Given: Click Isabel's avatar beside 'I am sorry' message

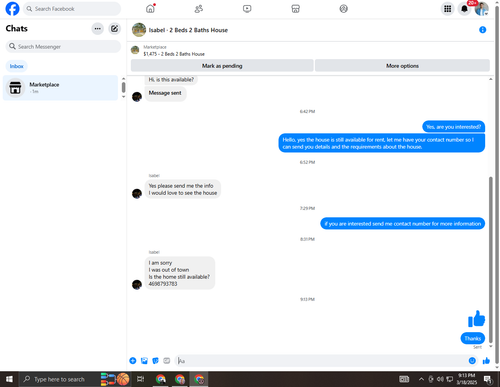Looking at the screenshot, I should pos(137,284).
